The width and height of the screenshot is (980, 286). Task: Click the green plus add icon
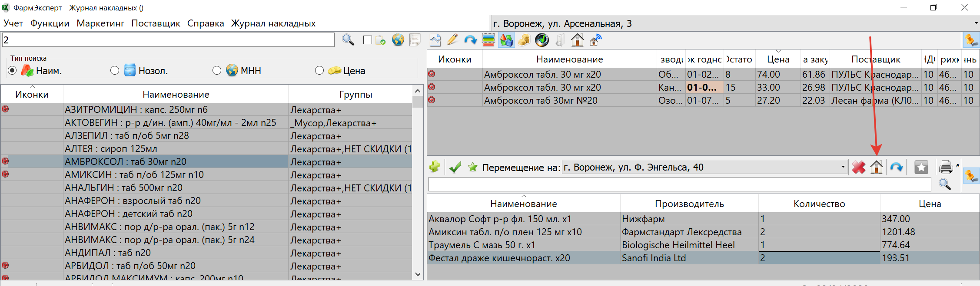click(434, 167)
